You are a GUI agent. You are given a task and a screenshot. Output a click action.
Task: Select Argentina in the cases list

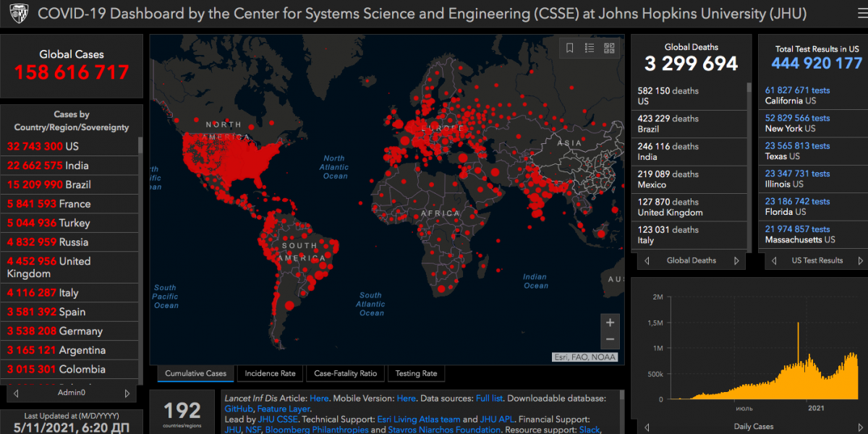[69, 350]
